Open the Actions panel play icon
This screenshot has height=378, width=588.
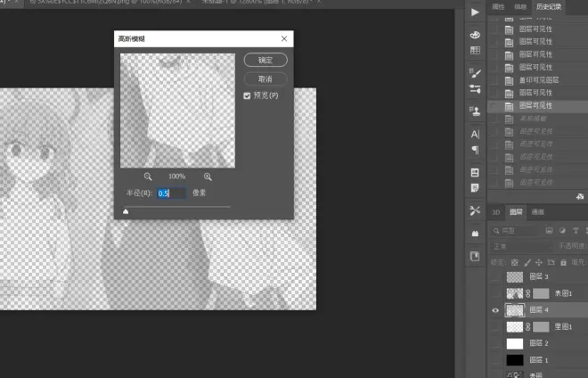tap(475, 12)
